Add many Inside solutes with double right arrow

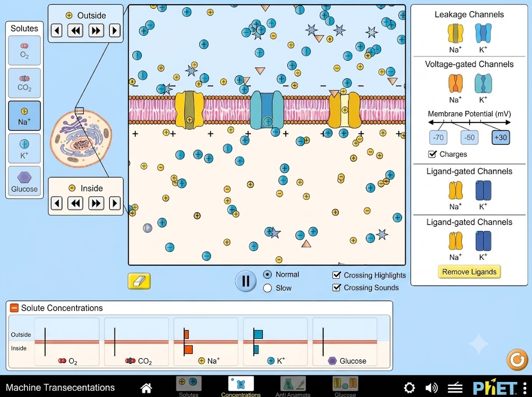click(96, 203)
